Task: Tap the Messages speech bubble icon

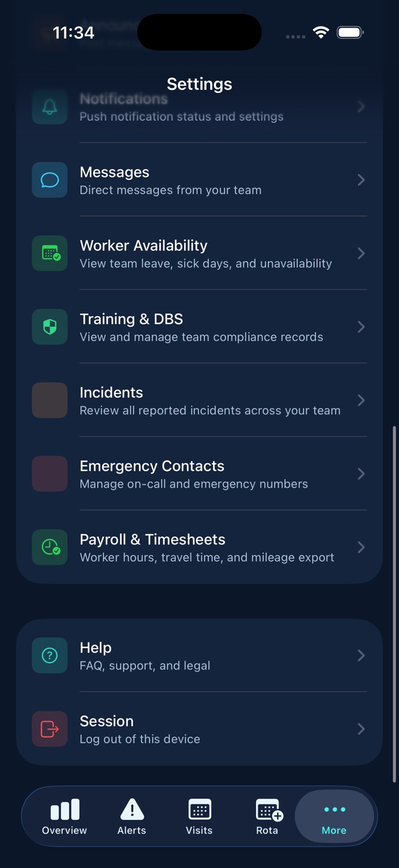Action: click(50, 180)
